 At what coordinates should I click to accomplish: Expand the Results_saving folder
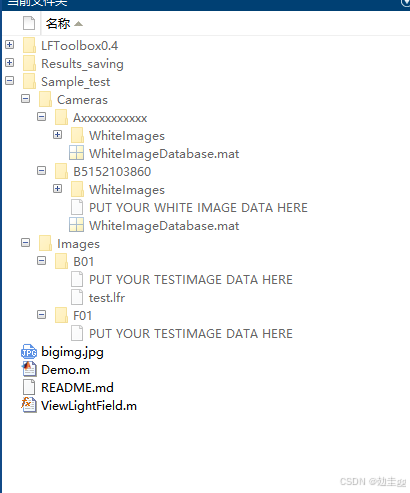10,62
